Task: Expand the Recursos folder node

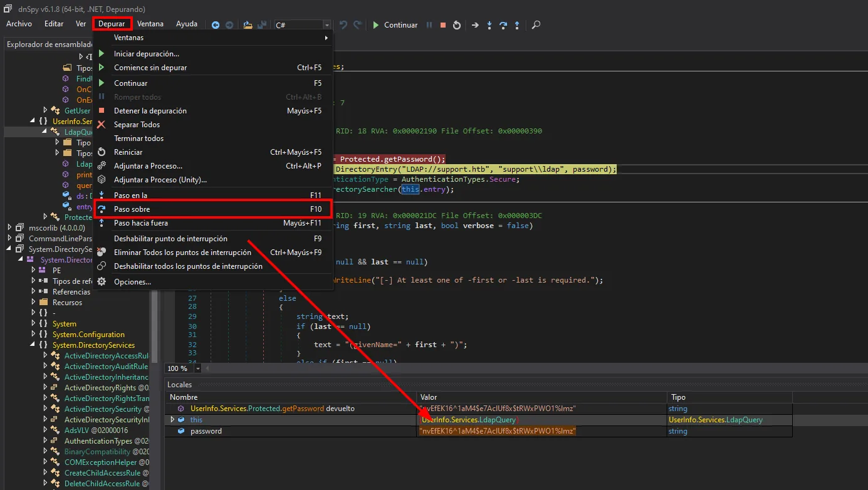Action: click(33, 302)
